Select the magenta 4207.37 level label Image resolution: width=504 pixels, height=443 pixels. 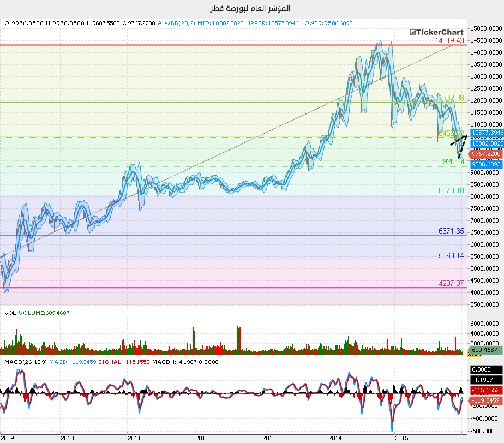[x=451, y=284]
